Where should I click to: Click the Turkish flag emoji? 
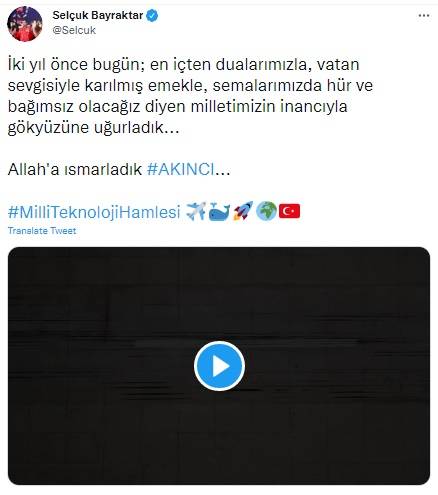click(x=289, y=211)
